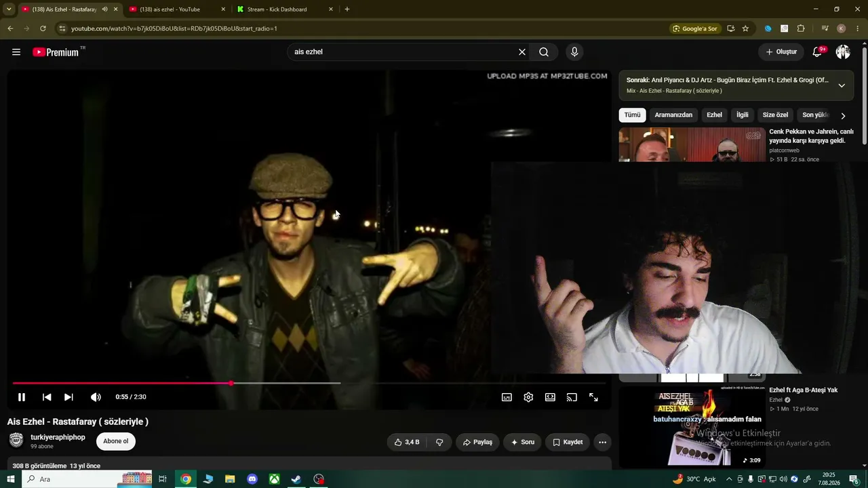Open the Ateşi Yak video thumbnail

point(692,426)
